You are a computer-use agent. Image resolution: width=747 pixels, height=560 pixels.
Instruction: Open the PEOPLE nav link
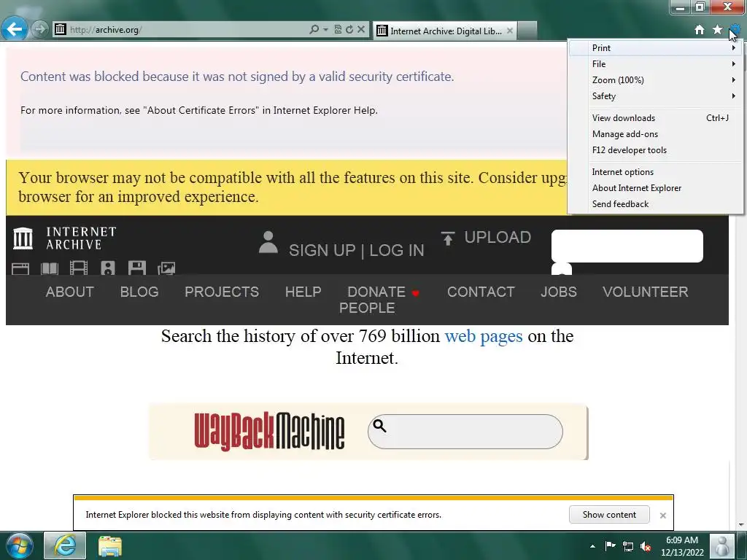(x=367, y=308)
